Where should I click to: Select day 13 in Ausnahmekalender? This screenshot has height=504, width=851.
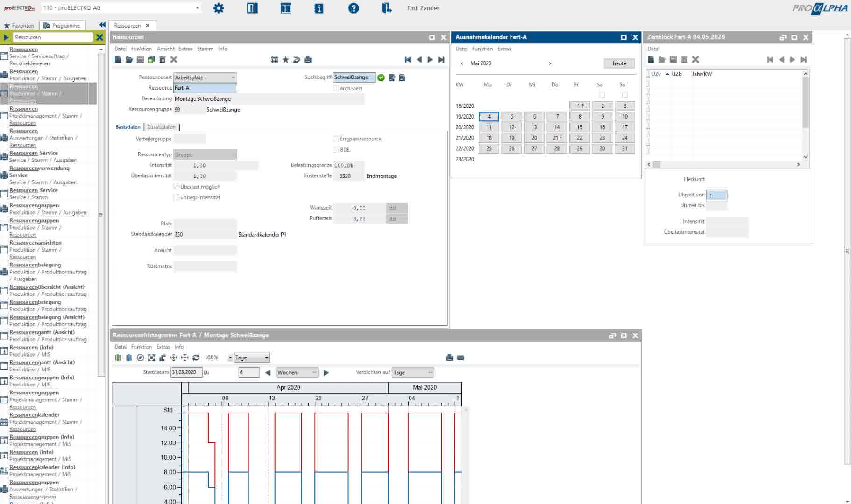coord(534,127)
